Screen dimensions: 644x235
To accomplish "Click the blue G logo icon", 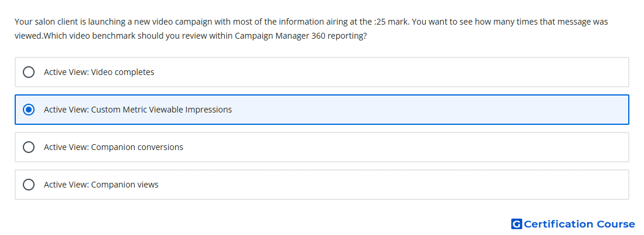I will (516, 224).
